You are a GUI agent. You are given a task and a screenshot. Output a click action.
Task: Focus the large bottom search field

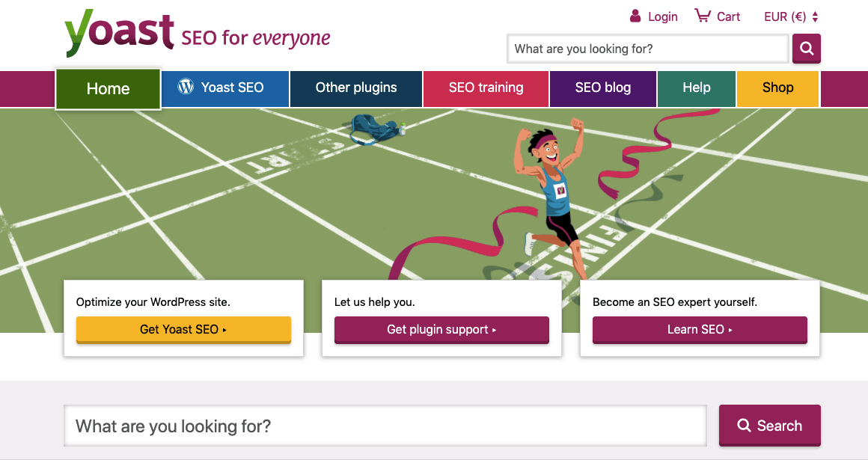pos(385,426)
